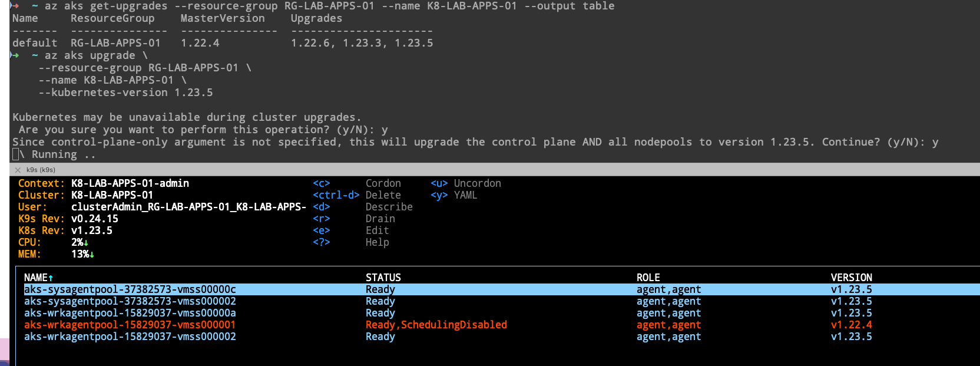This screenshot has height=366, width=980.
Task: Click the K8s Rev value v1.23.5
Action: point(92,230)
